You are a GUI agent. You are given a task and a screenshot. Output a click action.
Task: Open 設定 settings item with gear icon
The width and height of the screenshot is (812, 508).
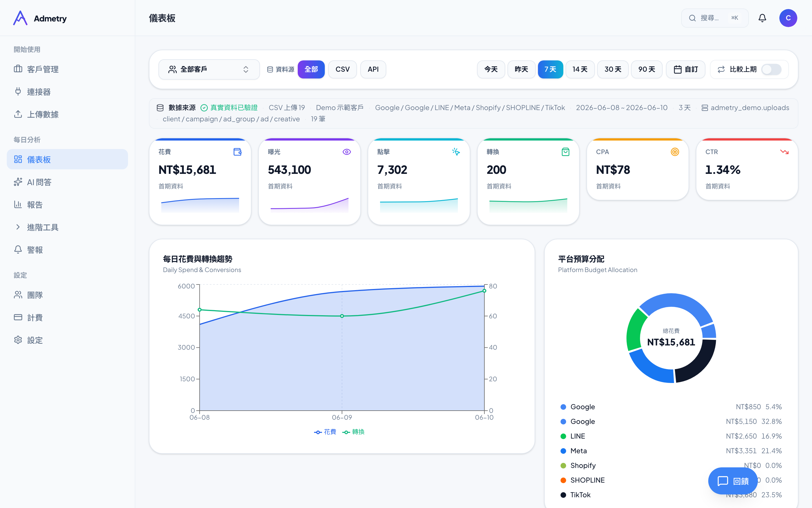click(67, 340)
